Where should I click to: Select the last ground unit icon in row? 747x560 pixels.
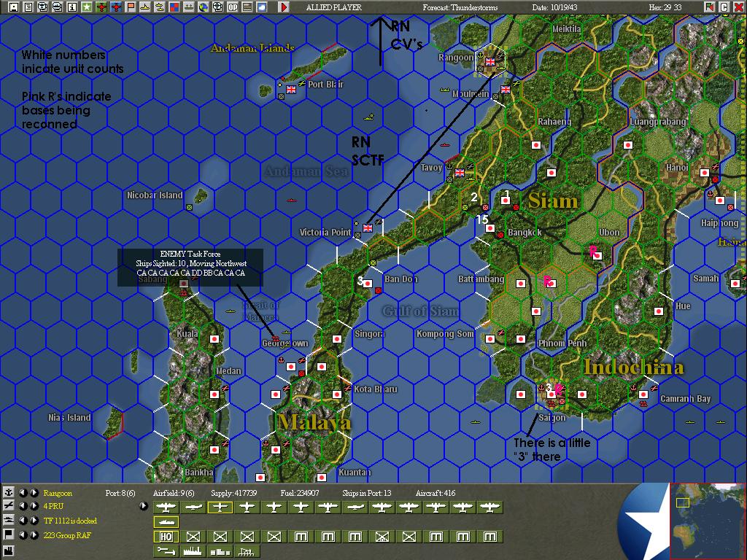(489, 537)
